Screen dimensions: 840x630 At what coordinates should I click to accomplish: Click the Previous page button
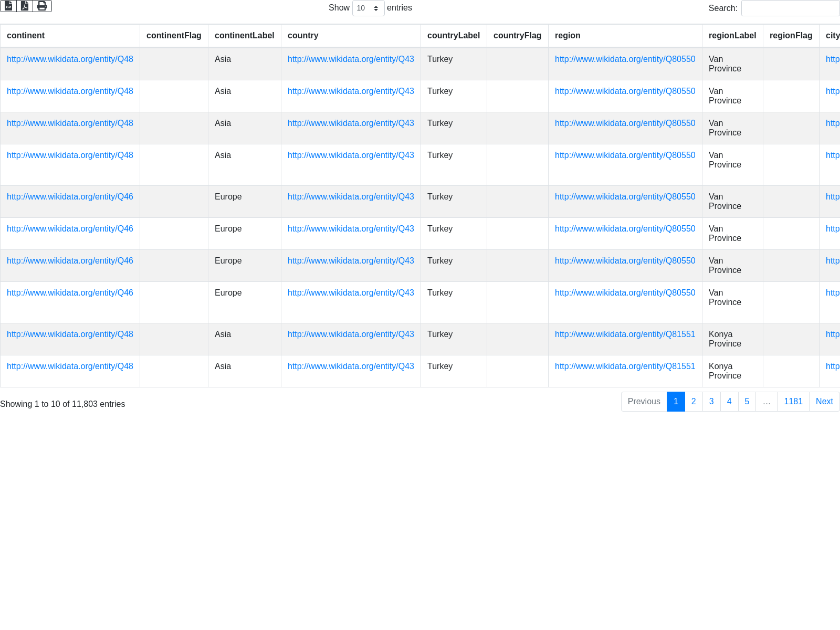tap(644, 402)
